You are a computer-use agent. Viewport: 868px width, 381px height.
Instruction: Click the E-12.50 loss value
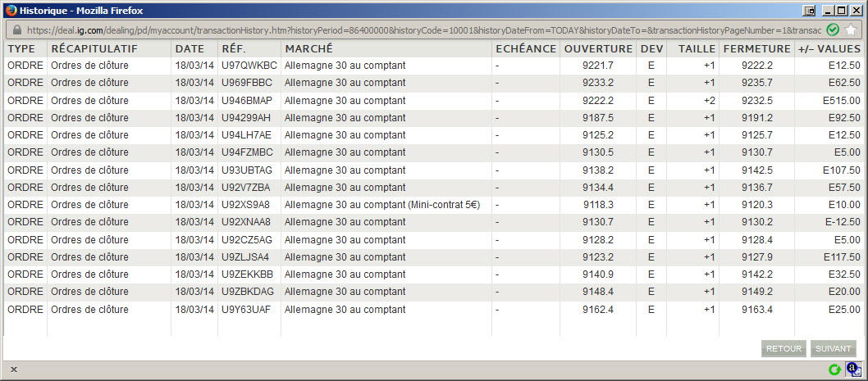click(x=843, y=222)
